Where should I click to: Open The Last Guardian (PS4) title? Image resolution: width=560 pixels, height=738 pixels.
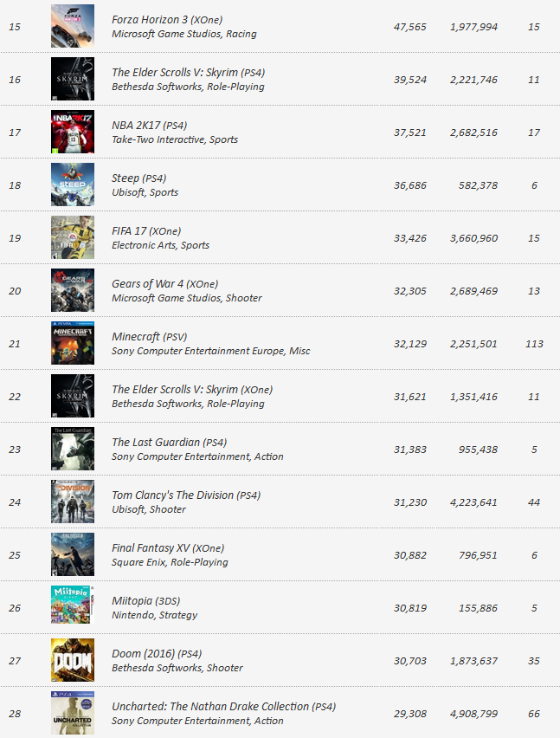[170, 443]
